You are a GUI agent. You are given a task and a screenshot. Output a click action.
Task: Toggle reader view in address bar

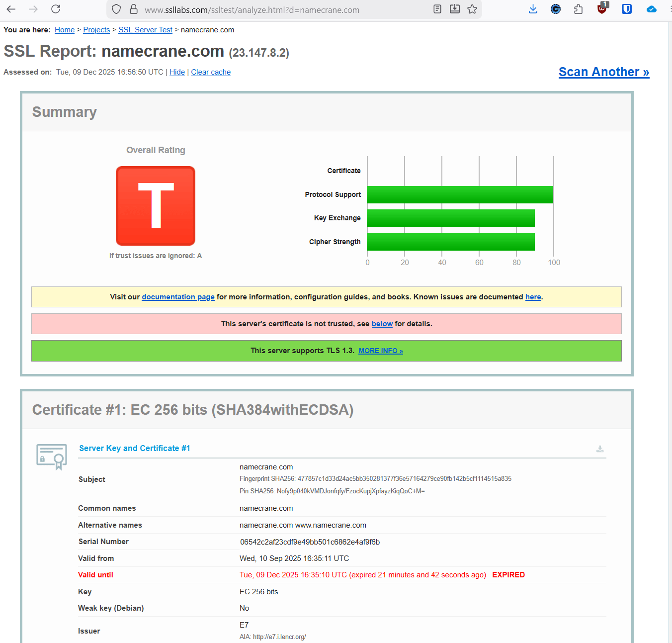(x=437, y=9)
